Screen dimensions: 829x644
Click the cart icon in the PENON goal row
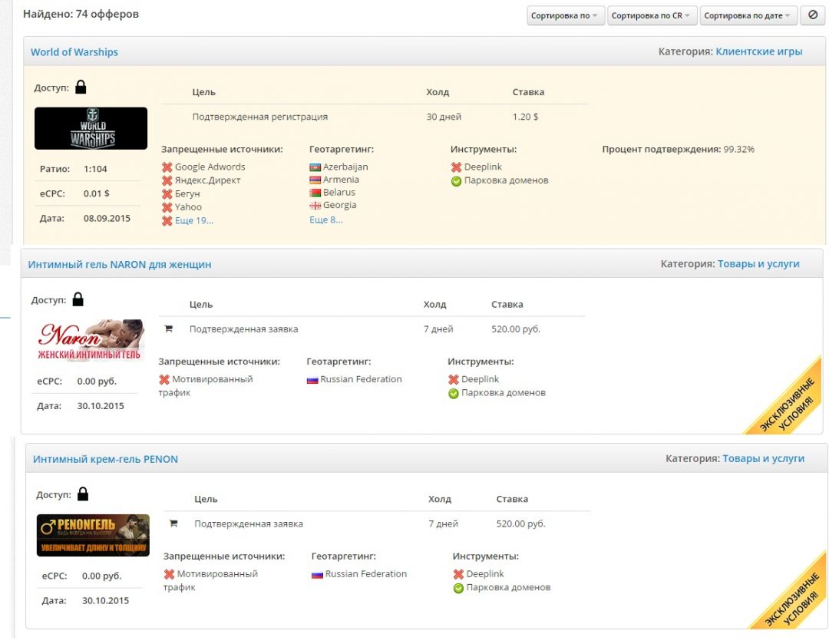tap(173, 523)
